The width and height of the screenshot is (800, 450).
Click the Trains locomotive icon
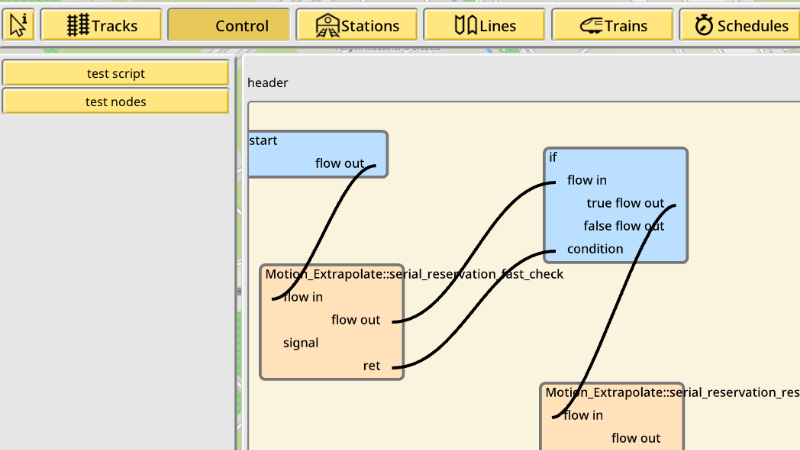(x=591, y=26)
